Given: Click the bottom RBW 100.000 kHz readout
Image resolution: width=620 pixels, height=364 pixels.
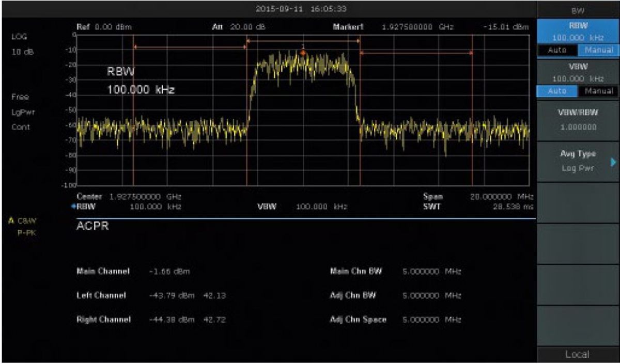Looking at the screenshot, I should click(126, 207).
